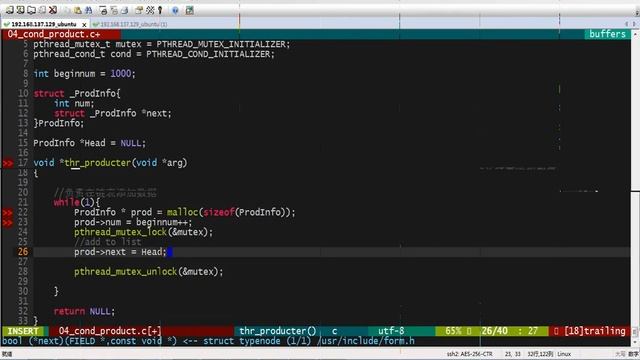Click the thr_producter() tag in the status line
This screenshot has height=360, width=640.
pyautogui.click(x=278, y=331)
